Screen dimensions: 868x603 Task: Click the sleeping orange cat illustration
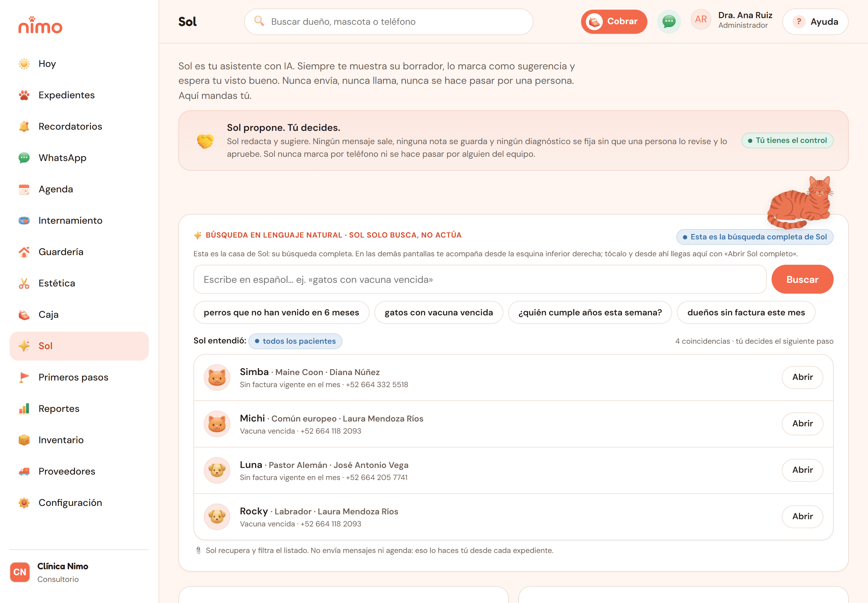[800, 203]
